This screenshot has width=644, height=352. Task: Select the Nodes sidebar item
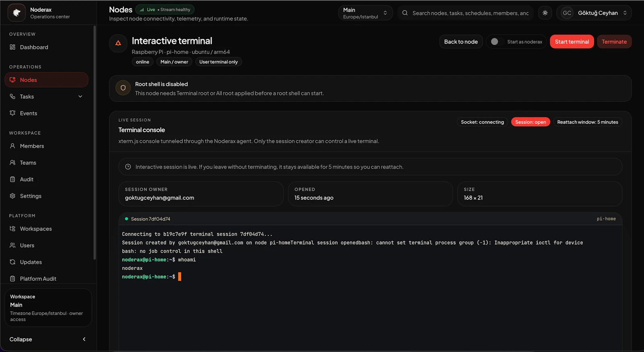(46, 80)
